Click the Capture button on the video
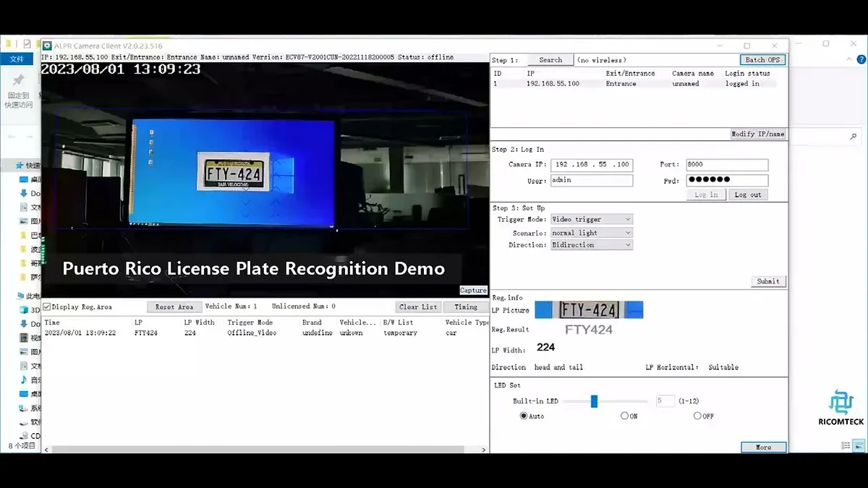Viewport: 868px width, 488px height. [x=474, y=291]
